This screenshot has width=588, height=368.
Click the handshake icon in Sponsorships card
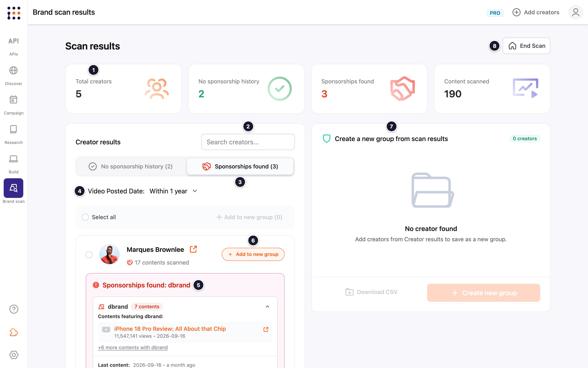click(402, 89)
